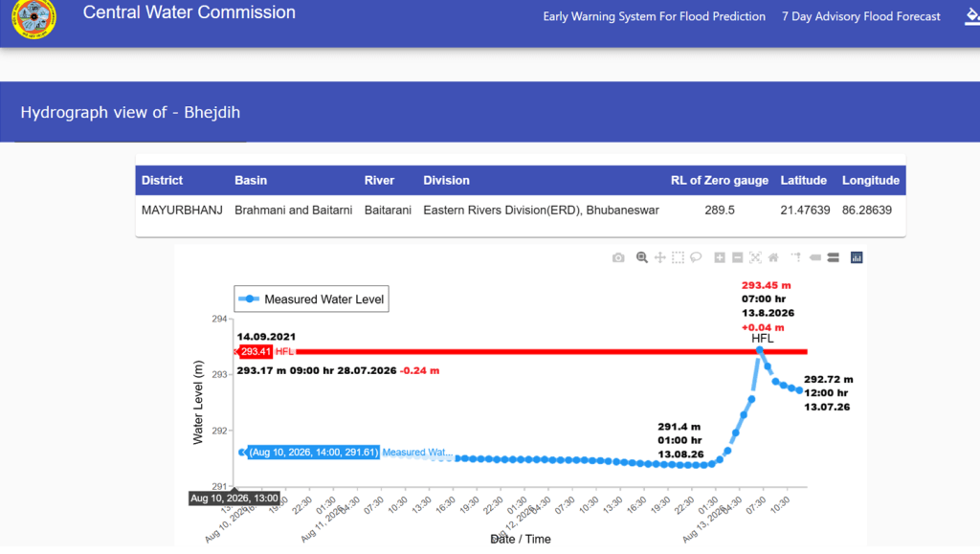980x554 pixels.
Task: Download plot as PNG camera icon
Action: 618,258
